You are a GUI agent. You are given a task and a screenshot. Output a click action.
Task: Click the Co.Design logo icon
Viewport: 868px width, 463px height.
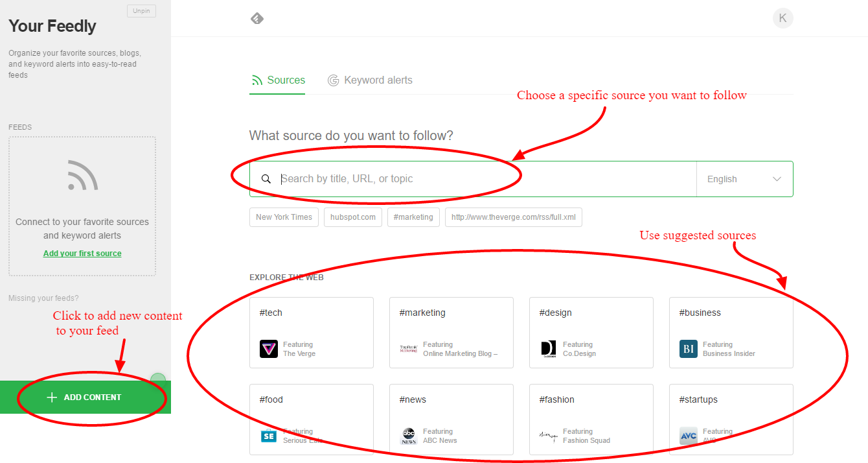549,349
